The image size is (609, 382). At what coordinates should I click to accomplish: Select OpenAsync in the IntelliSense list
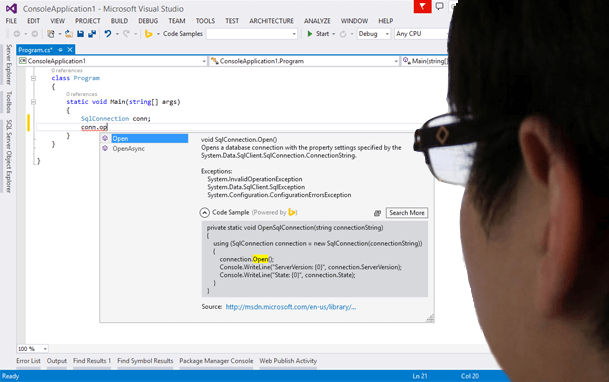click(x=129, y=148)
